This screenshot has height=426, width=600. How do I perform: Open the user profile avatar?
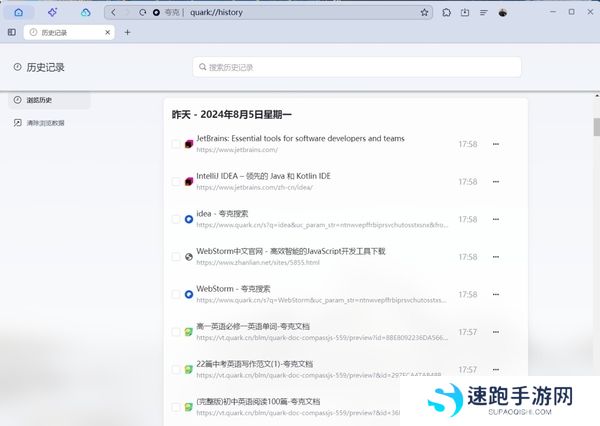point(503,13)
